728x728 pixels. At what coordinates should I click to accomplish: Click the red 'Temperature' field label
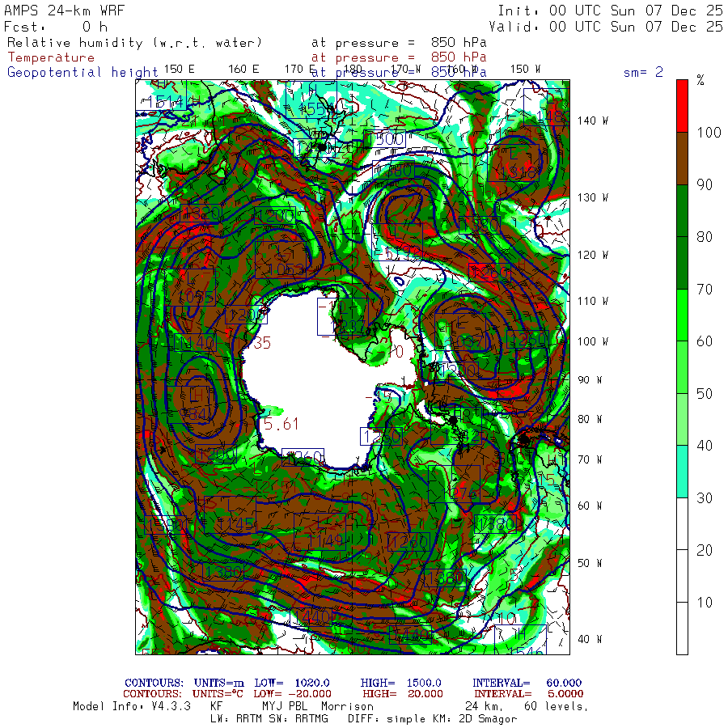pos(51,57)
